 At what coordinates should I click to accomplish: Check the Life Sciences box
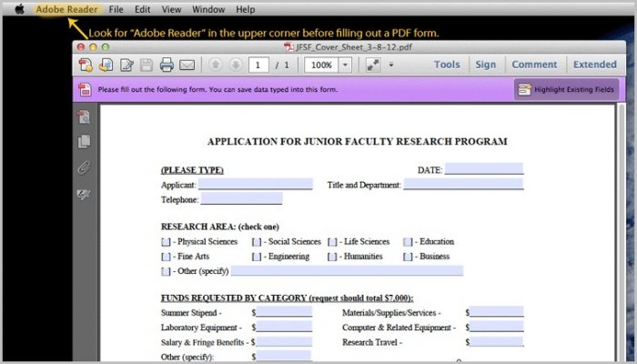[x=332, y=242]
